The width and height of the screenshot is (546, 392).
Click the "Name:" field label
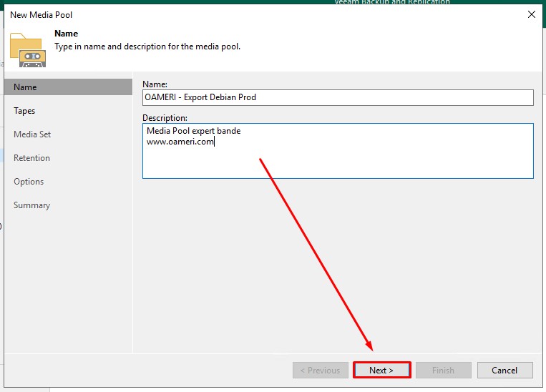155,84
